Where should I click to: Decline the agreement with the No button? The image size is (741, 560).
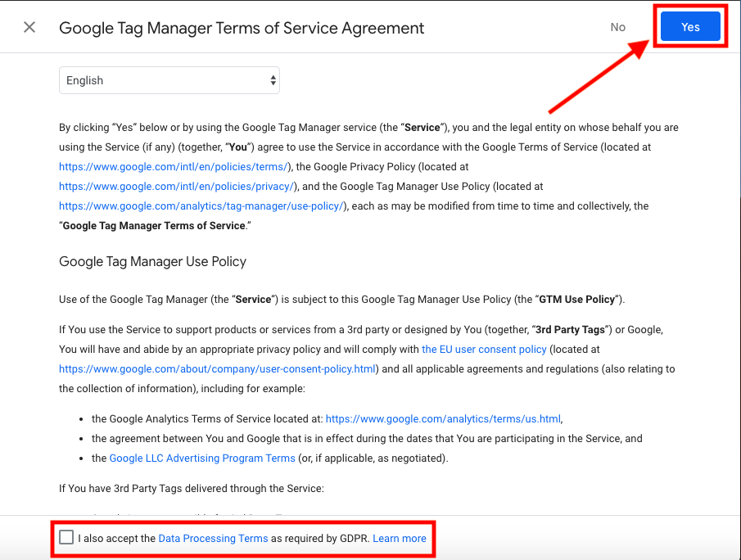pyautogui.click(x=617, y=27)
